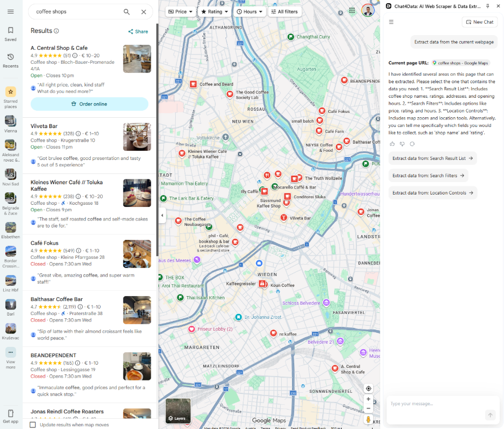The image size is (504, 429).
Task: Toggle Update results when map moves
Action: (x=33, y=425)
